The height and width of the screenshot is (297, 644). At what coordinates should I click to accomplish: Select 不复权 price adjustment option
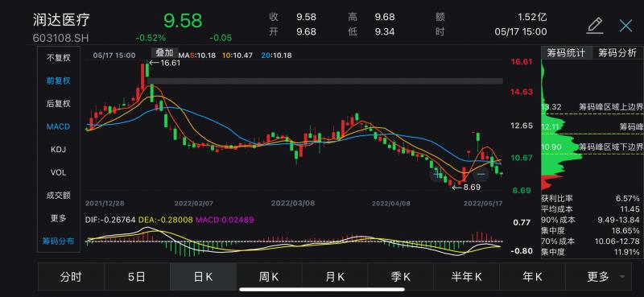tap(58, 58)
